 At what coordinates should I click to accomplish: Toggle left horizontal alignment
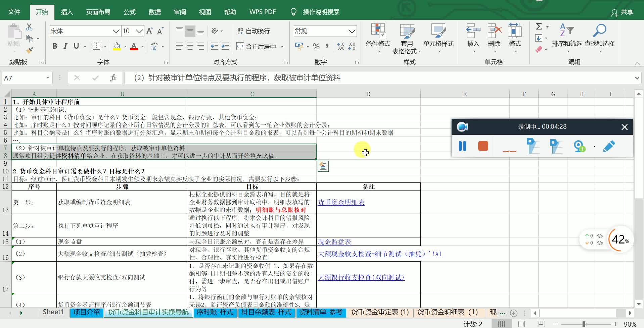tap(179, 46)
